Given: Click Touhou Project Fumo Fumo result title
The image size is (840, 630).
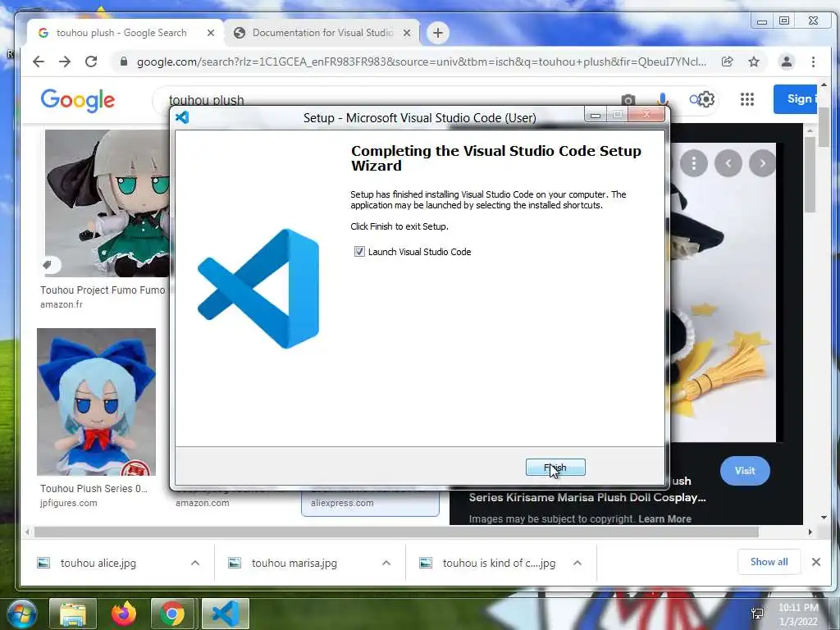Looking at the screenshot, I should point(103,290).
